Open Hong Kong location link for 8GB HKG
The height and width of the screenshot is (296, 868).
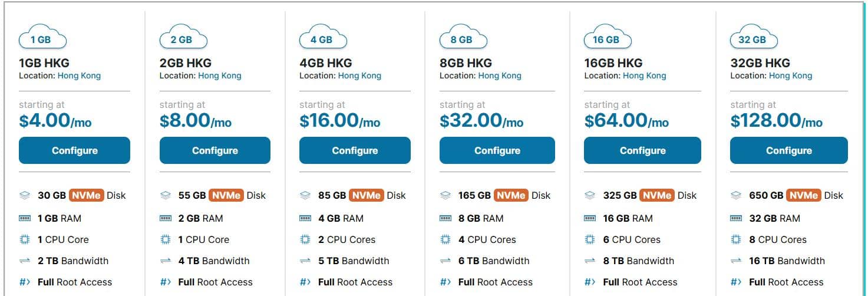click(500, 75)
